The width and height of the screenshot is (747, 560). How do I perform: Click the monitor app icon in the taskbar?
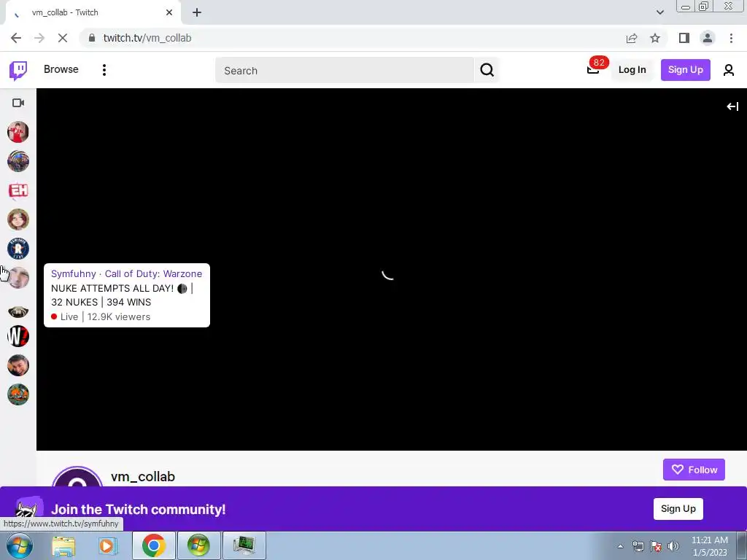[x=244, y=545]
